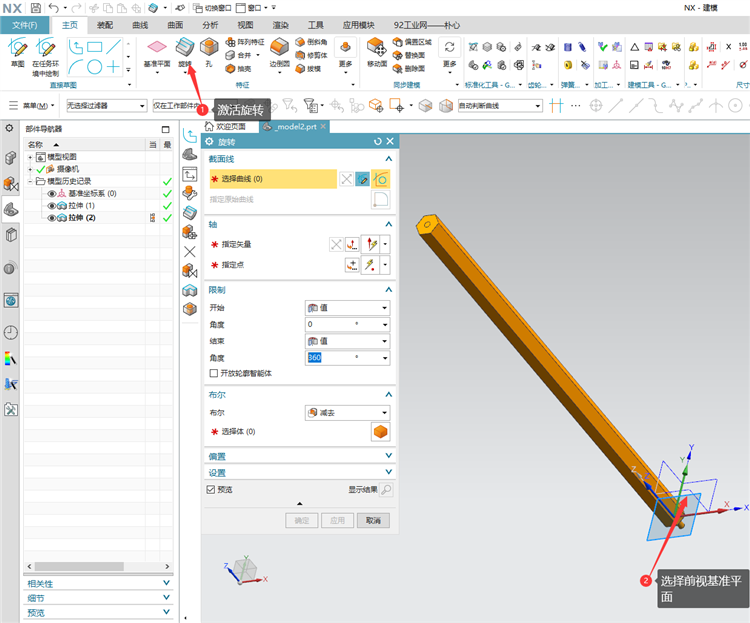The image size is (750, 623).
Task: Click the select body orange cube icon
Action: click(x=381, y=431)
